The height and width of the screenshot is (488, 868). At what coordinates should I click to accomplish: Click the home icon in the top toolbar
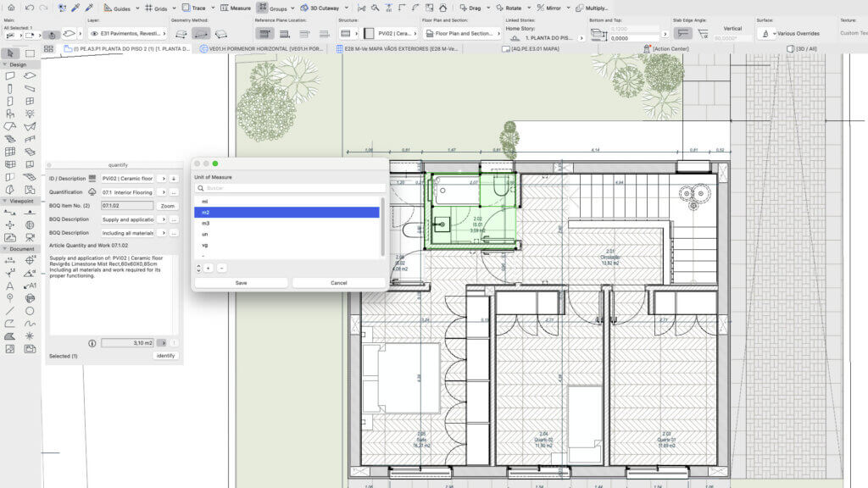11,8
